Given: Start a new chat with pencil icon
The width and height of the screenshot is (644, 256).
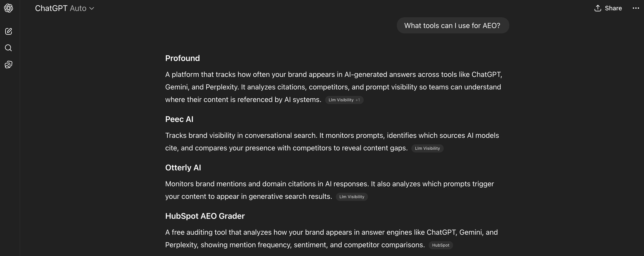Looking at the screenshot, I should pyautogui.click(x=9, y=31).
